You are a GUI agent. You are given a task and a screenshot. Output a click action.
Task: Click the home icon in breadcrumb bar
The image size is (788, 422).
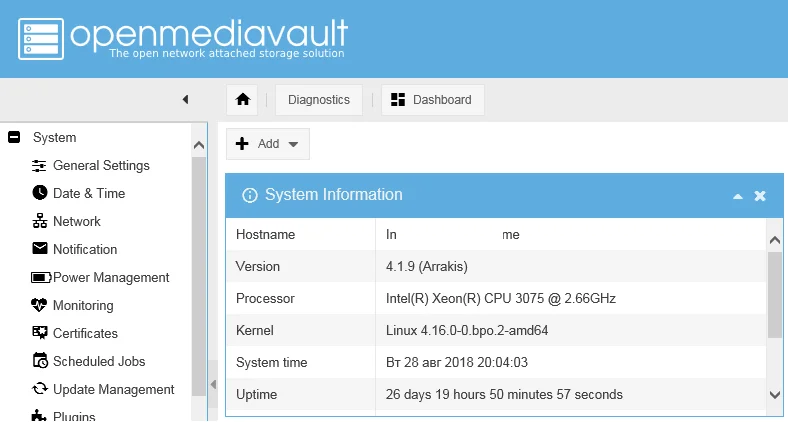[243, 99]
